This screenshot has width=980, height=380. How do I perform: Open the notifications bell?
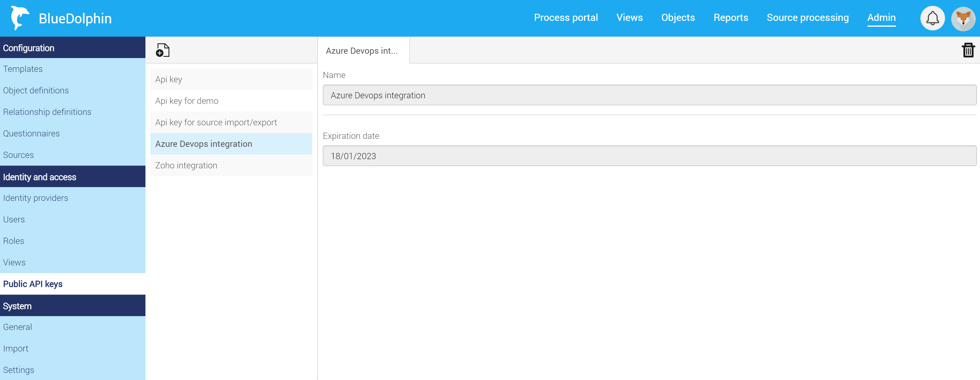(932, 18)
